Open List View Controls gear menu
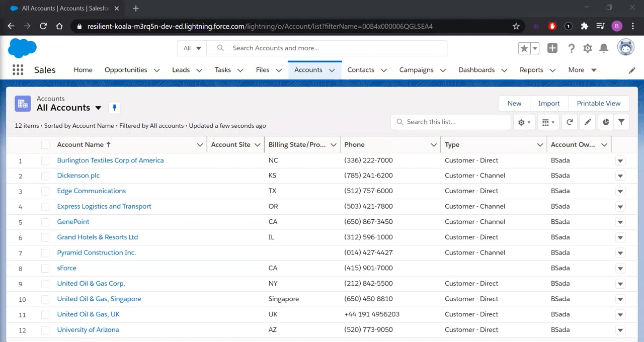 pos(524,122)
